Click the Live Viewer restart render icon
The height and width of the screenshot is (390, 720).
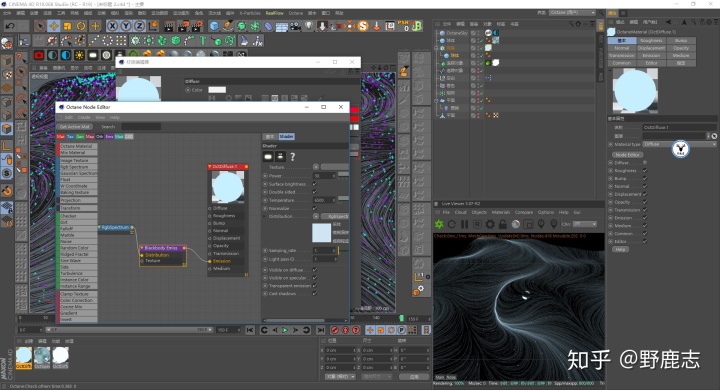coord(452,224)
